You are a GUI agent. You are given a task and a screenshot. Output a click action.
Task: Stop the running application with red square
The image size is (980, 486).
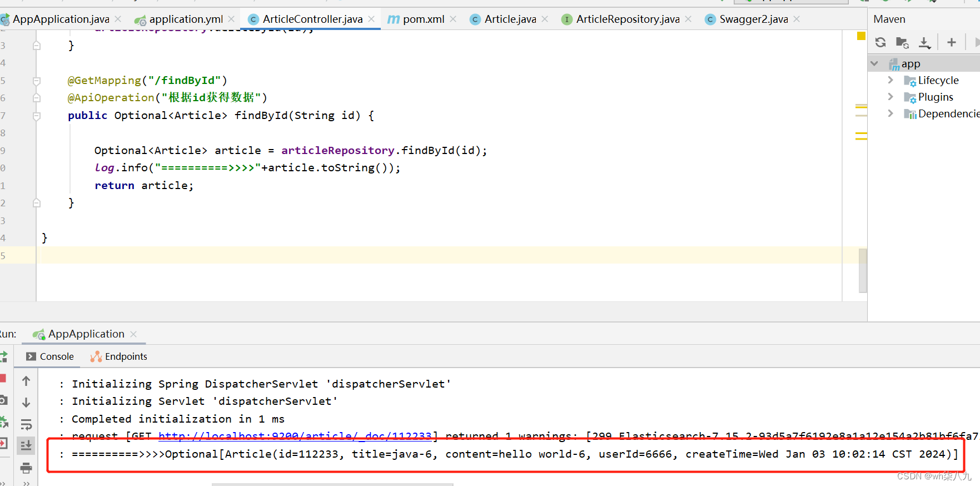[x=3, y=378]
